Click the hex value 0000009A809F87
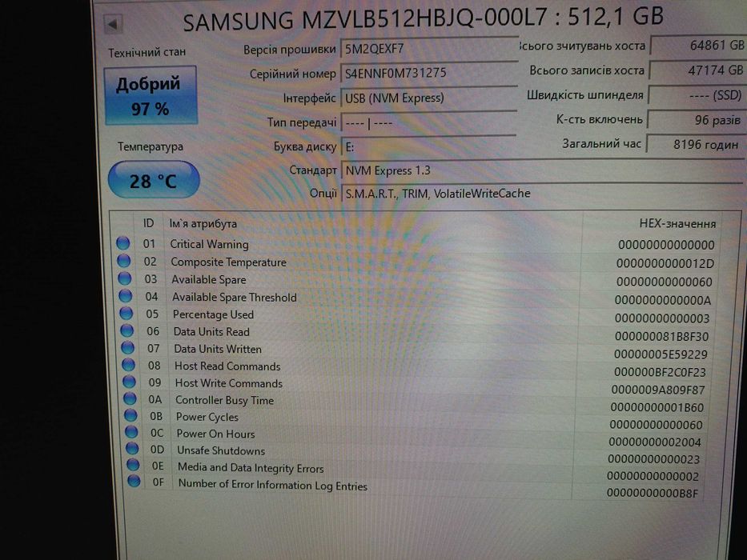Viewport: 747px width, 560px height. click(x=658, y=390)
